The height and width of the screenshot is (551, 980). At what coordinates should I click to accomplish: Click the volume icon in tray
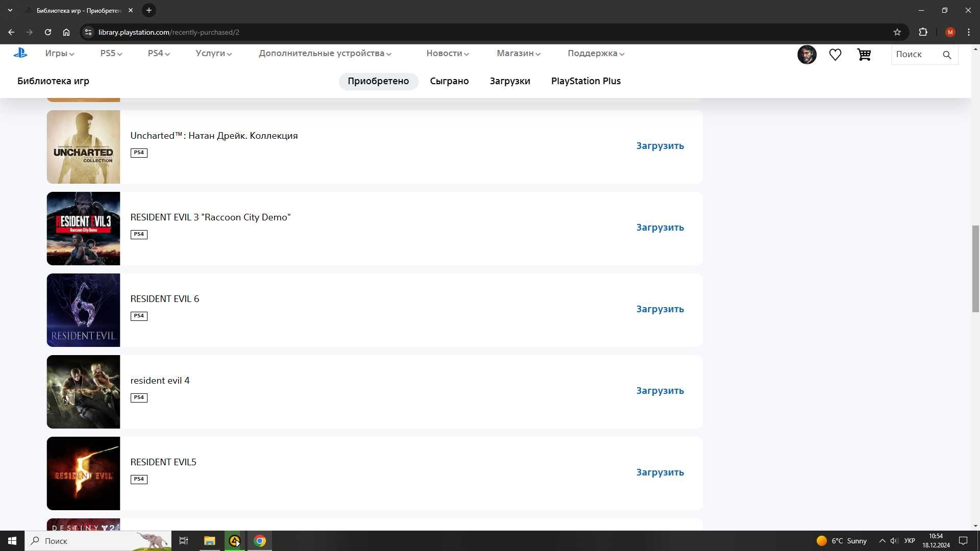coord(894,541)
